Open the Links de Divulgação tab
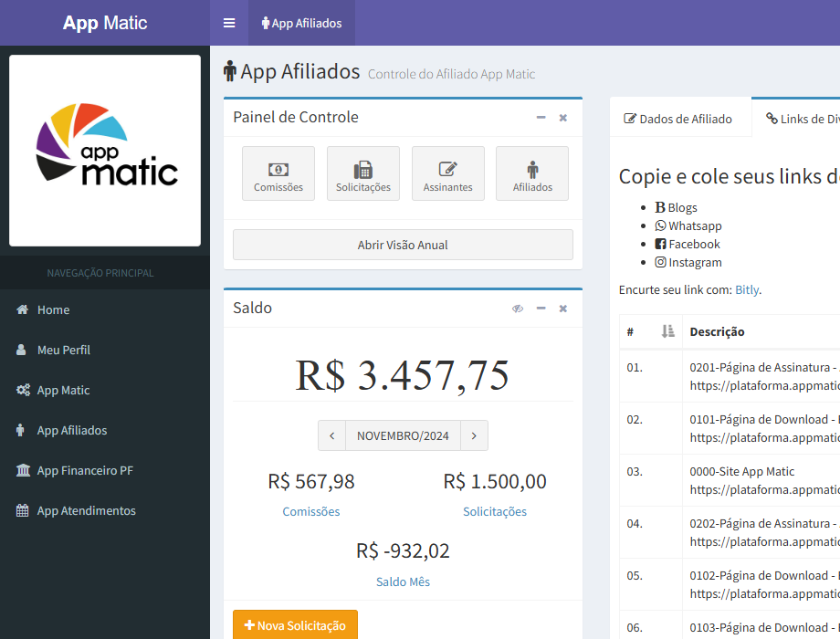The image size is (840, 639). coord(803,118)
